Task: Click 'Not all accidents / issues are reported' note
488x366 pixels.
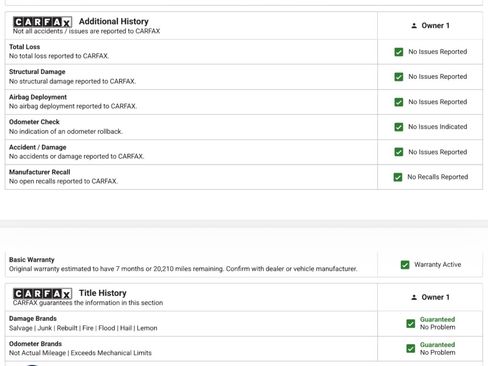Action: [86, 31]
